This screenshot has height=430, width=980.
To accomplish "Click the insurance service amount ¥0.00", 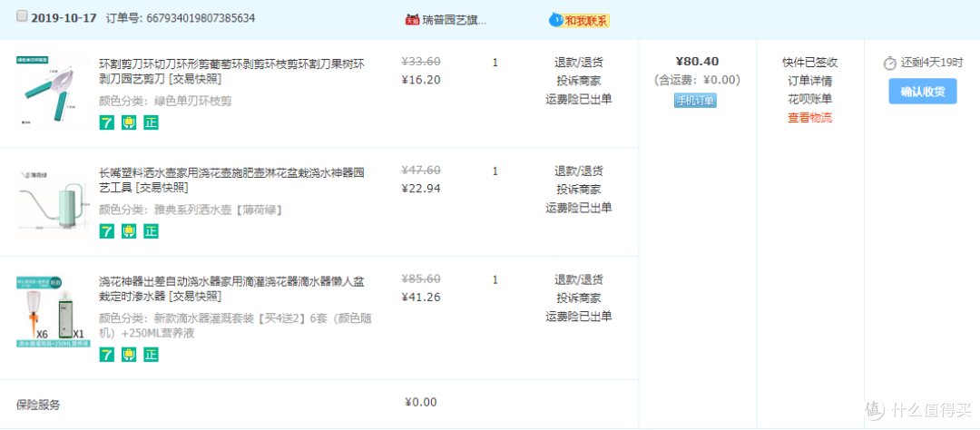I will (421, 402).
